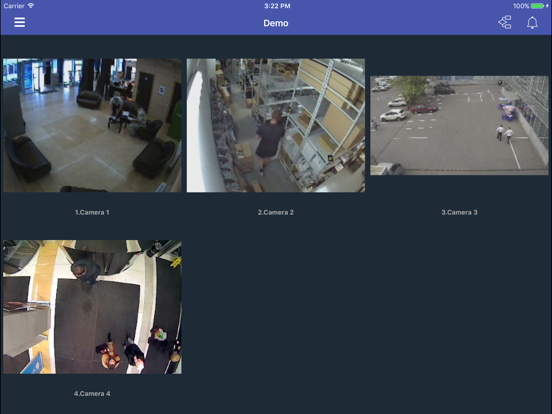Open Camera 4 entrance feed

point(92,307)
